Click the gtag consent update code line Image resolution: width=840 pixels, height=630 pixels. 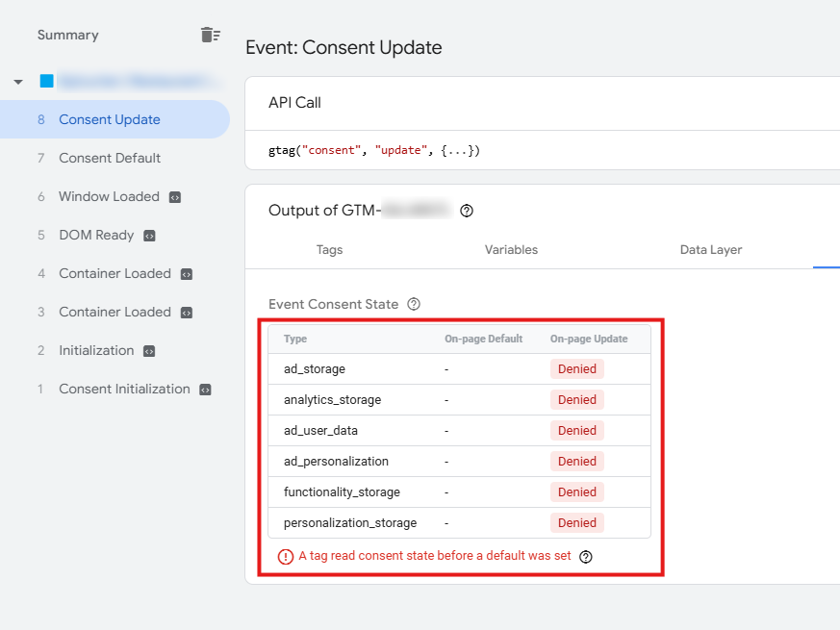tap(374, 151)
